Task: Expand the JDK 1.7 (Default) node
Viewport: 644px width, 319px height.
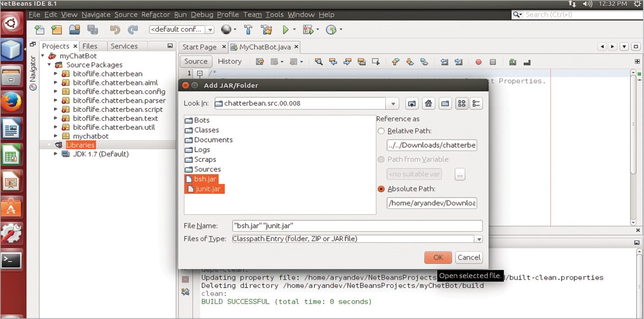Action: tap(56, 154)
